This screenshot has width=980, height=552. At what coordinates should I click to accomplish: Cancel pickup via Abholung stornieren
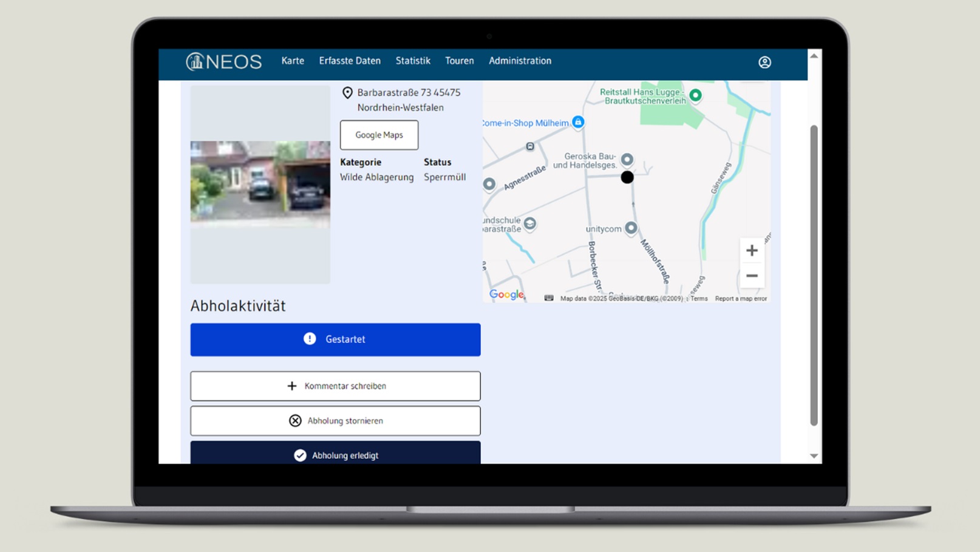(x=335, y=421)
